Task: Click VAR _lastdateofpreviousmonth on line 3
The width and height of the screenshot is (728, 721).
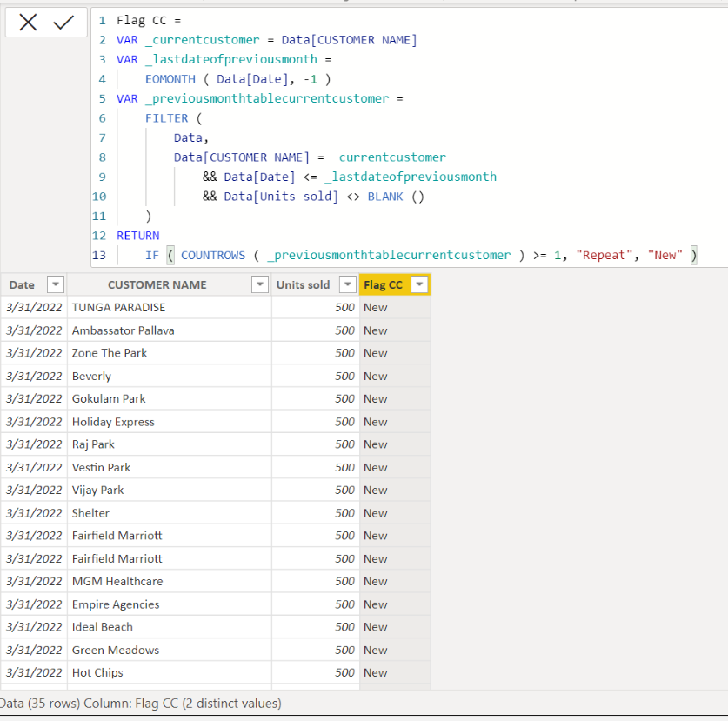Action: coord(217,59)
